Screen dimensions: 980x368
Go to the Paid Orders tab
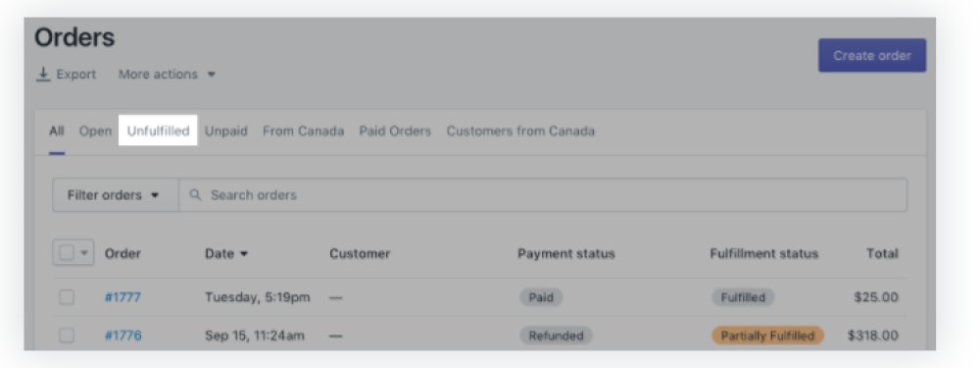(395, 131)
